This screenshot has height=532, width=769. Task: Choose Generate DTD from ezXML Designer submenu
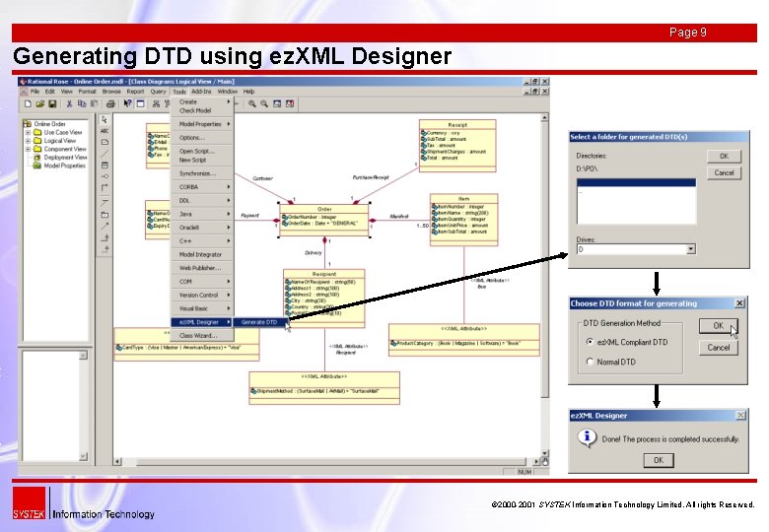coord(260,322)
